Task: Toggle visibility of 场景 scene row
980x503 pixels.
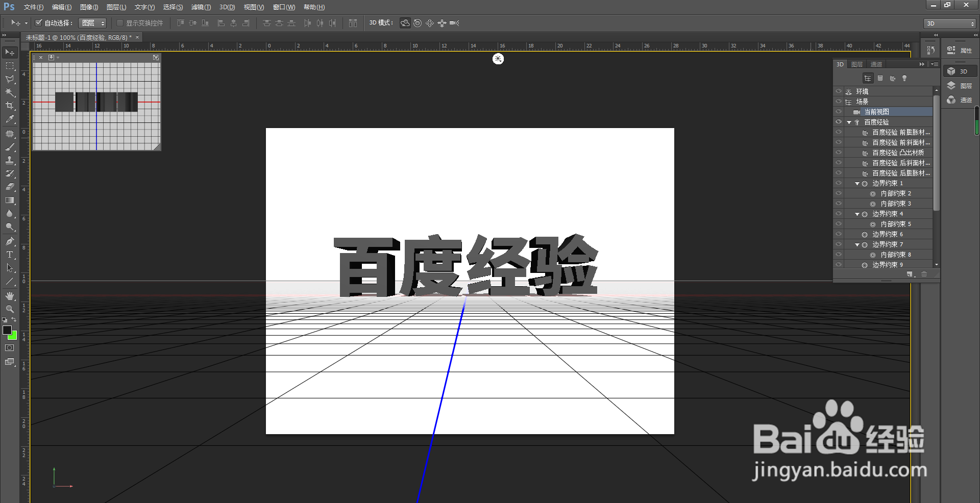Action: pos(839,102)
